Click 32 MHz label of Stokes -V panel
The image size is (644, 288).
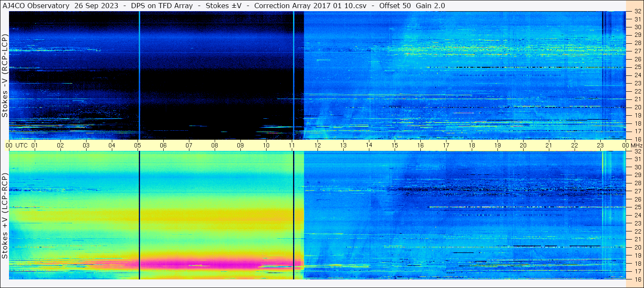[637, 12]
